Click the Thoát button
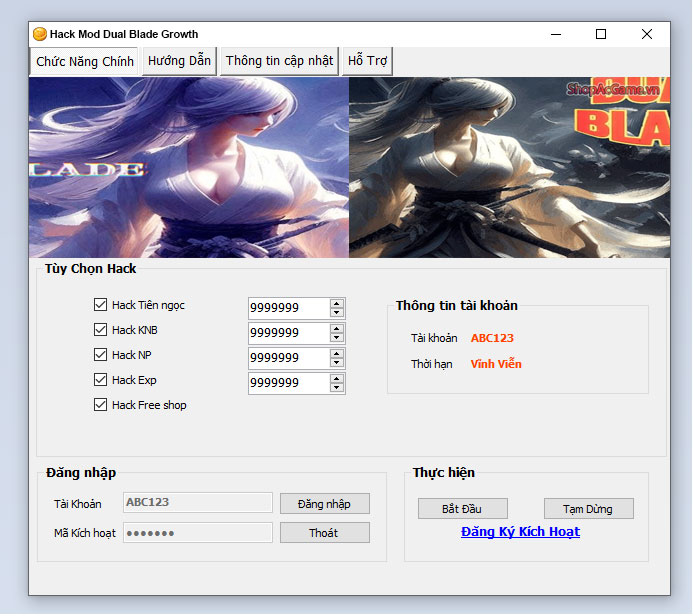 (325, 533)
